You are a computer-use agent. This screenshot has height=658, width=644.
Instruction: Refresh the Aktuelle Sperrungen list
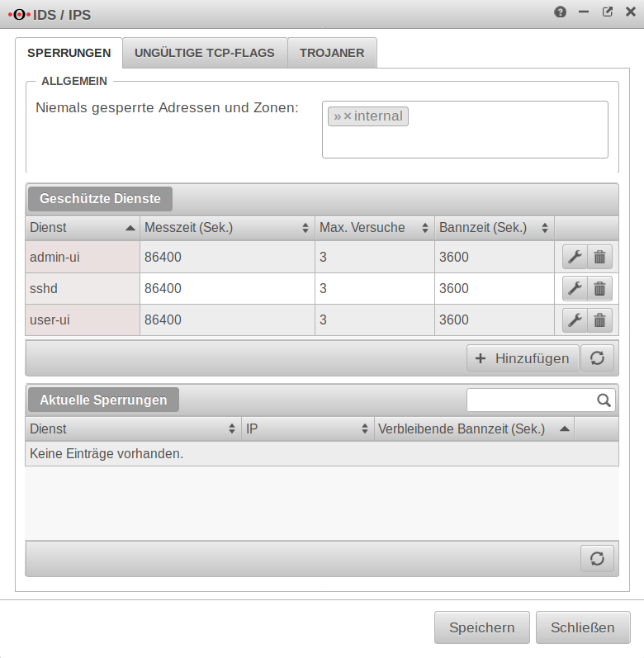(598, 558)
